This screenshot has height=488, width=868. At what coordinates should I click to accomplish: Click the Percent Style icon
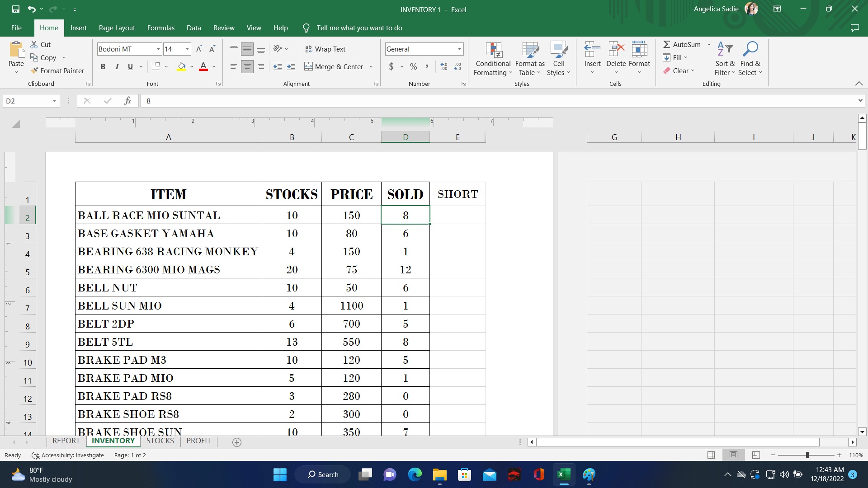coord(413,67)
